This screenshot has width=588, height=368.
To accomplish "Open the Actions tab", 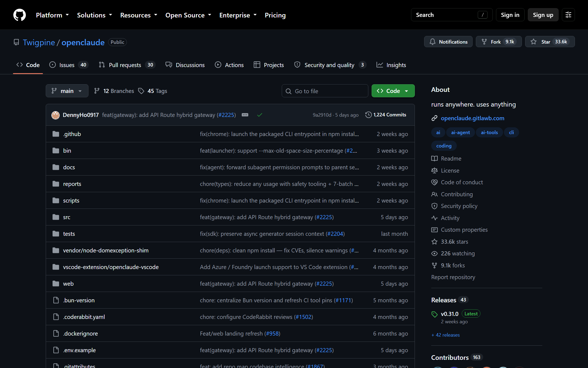I will pos(229,65).
